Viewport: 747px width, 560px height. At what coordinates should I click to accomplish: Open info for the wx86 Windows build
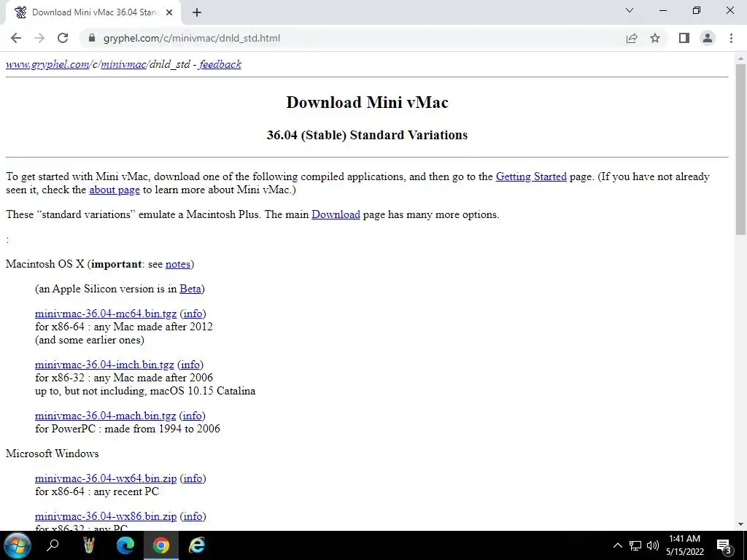193,517
